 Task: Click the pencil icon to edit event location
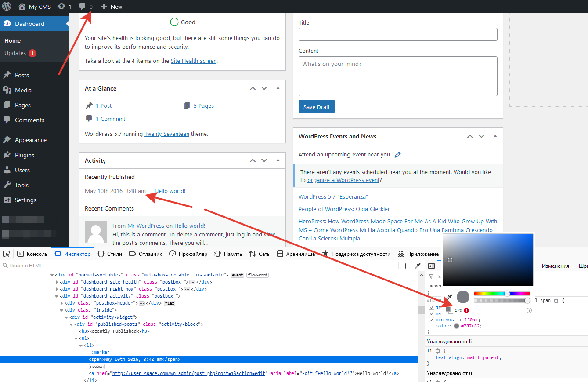(x=398, y=154)
